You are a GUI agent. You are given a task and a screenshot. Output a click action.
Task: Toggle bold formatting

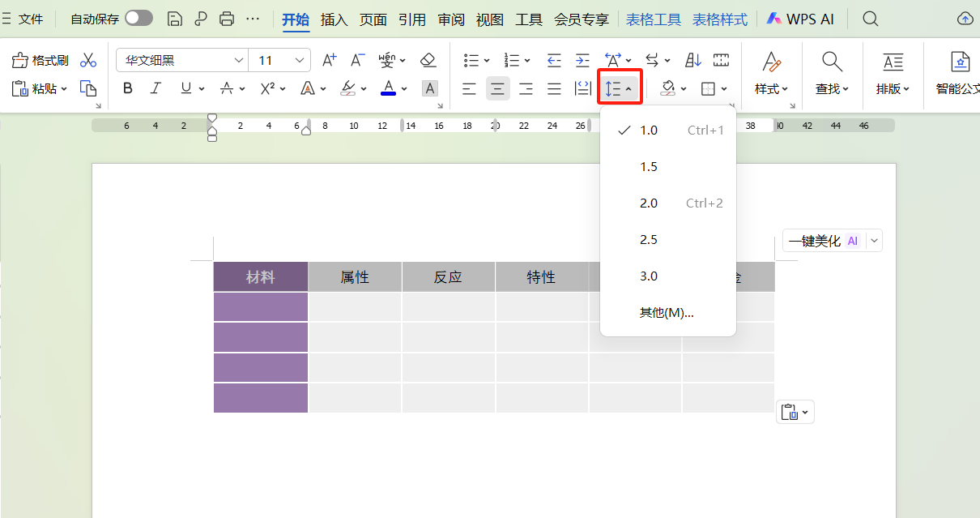pos(127,88)
